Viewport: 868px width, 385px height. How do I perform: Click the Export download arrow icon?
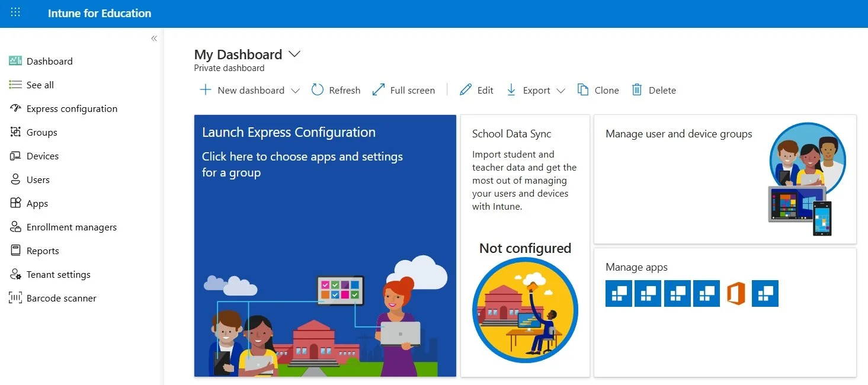click(511, 90)
